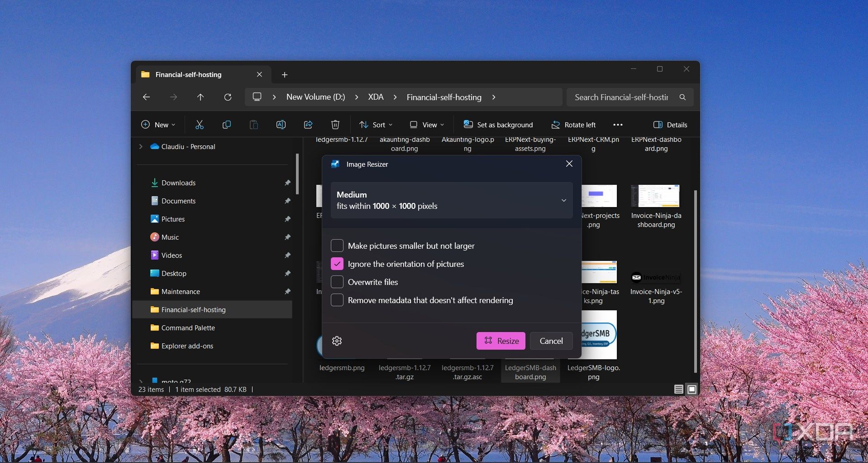Open the See more ellipsis menu
Image resolution: width=868 pixels, height=463 pixels.
(x=618, y=125)
